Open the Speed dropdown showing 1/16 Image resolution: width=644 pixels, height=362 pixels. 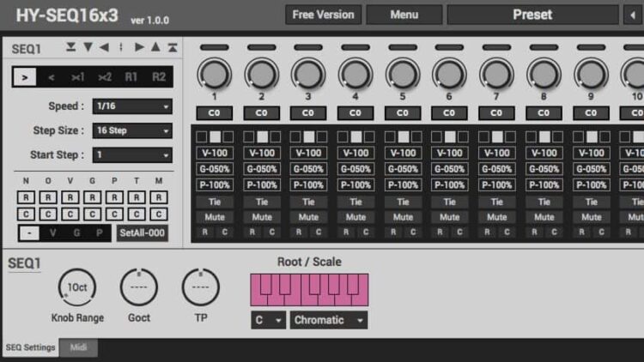(x=132, y=106)
